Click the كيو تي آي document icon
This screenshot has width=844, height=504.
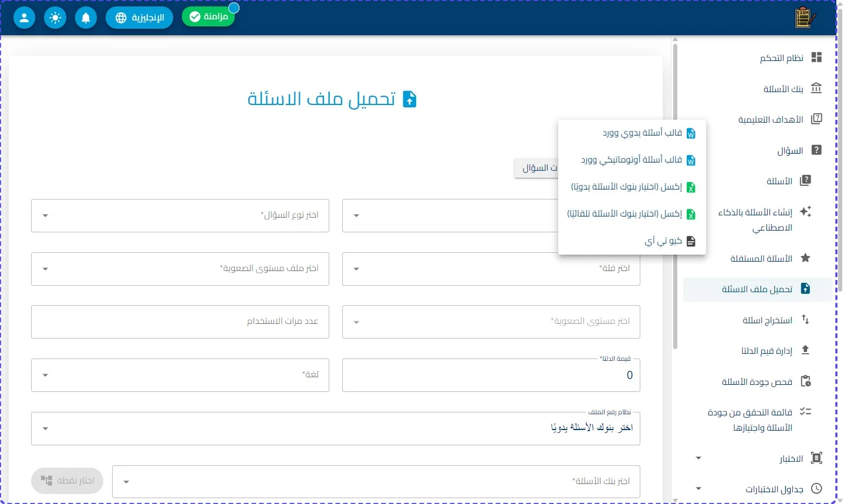(691, 241)
